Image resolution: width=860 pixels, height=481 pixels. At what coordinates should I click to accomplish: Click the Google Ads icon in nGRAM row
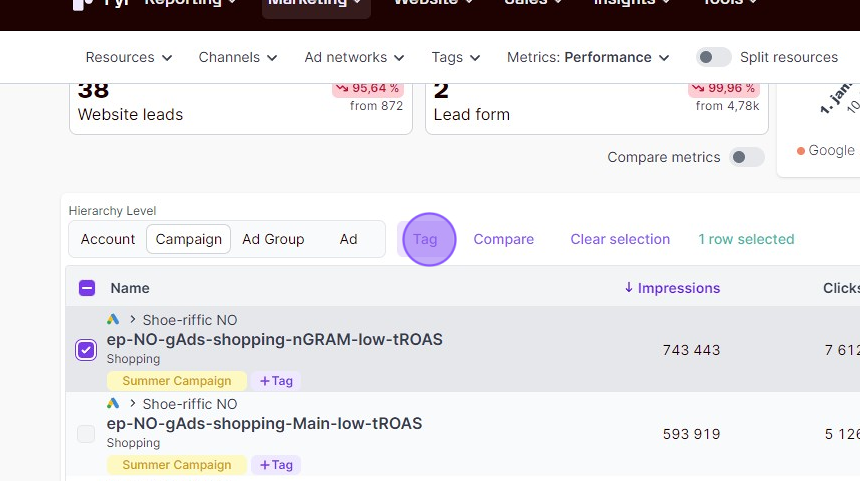click(x=113, y=319)
